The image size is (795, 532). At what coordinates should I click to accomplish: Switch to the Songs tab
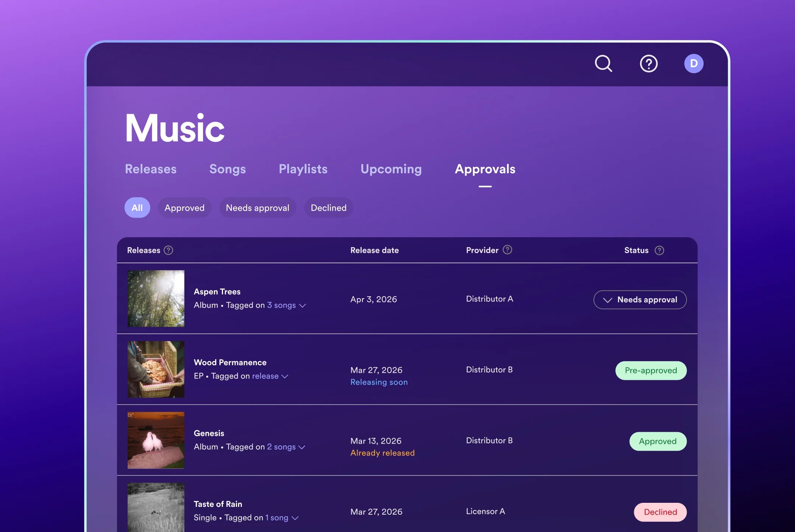(227, 169)
